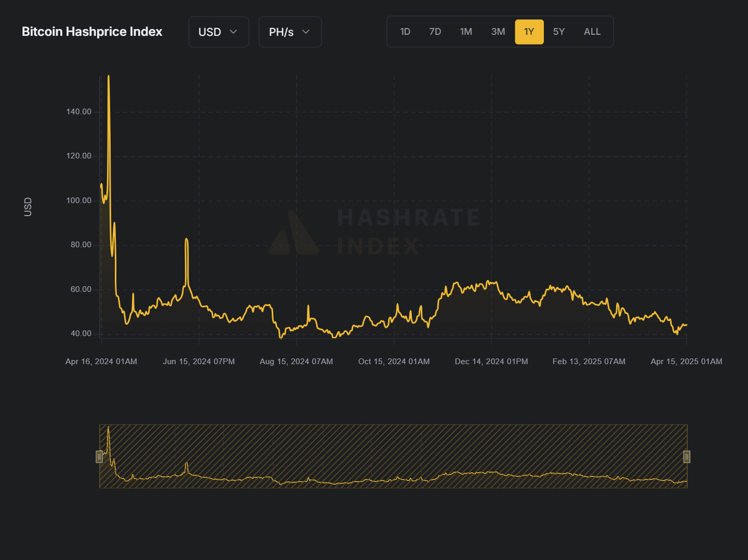Show ALL historical hashprice data
The width and height of the screenshot is (748, 560).
[592, 32]
